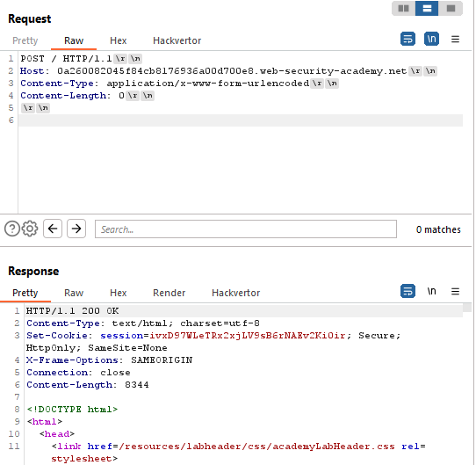Select the Pretty tab in Response
This screenshot has width=476, height=465.
coord(25,293)
